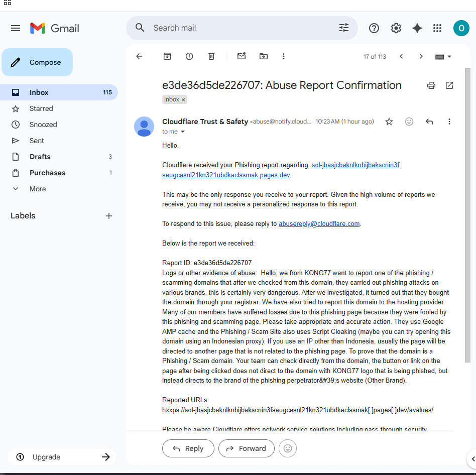Open Settings gear icon
This screenshot has height=475, width=476.
click(396, 28)
